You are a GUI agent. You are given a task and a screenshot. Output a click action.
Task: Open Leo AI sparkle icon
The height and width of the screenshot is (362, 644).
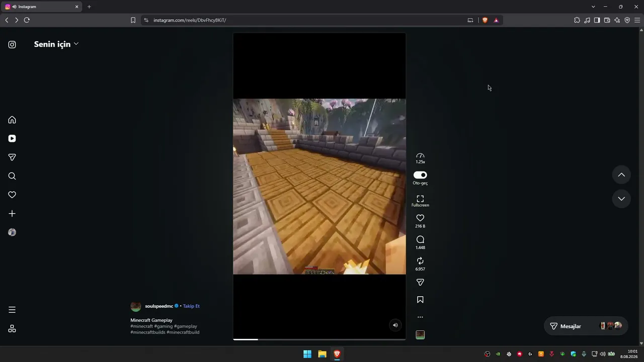[x=617, y=20]
